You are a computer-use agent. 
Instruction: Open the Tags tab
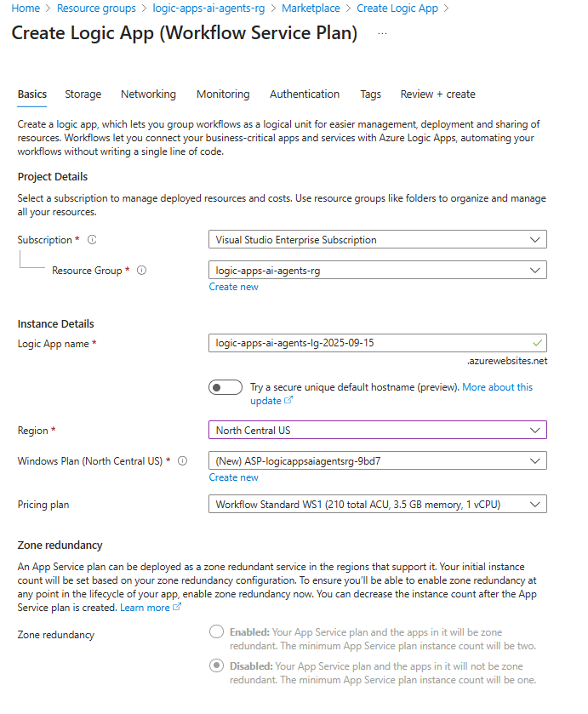click(370, 94)
